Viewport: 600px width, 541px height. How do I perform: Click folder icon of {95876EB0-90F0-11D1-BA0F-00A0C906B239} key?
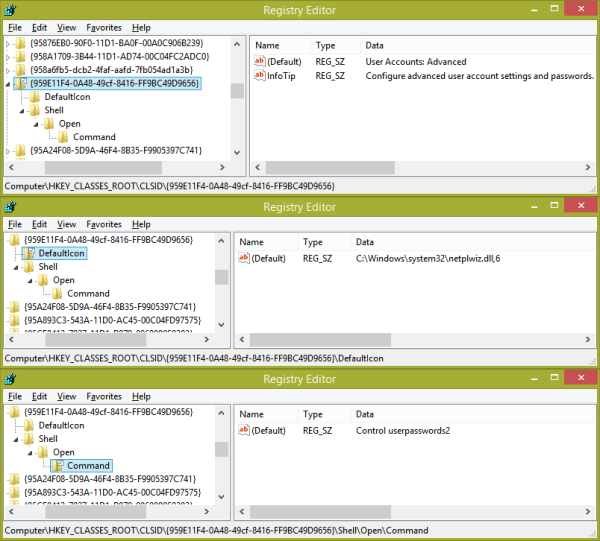[x=21, y=44]
